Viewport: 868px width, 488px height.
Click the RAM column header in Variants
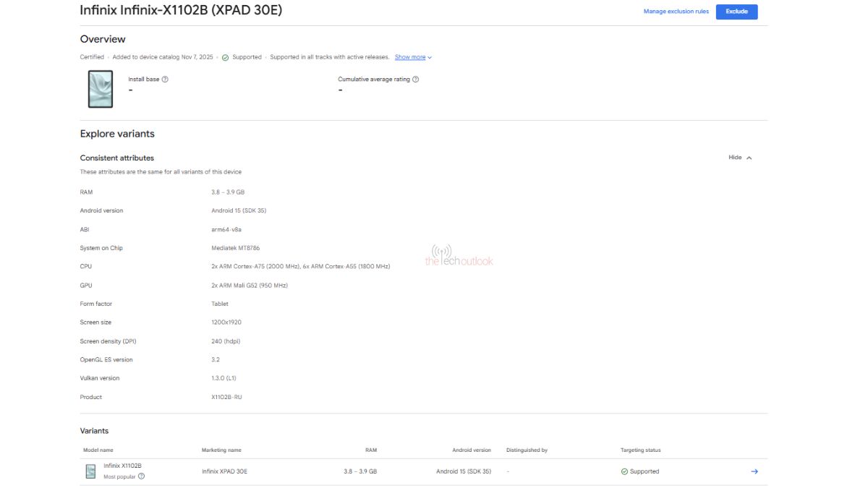coord(370,450)
